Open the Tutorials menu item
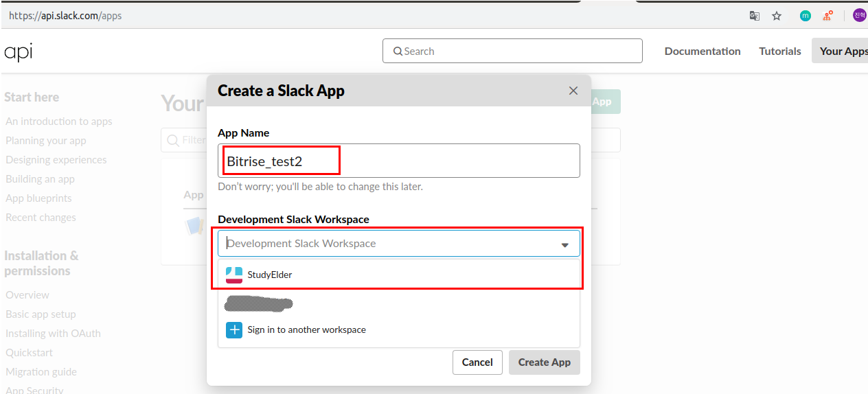The image size is (868, 394). click(x=780, y=51)
